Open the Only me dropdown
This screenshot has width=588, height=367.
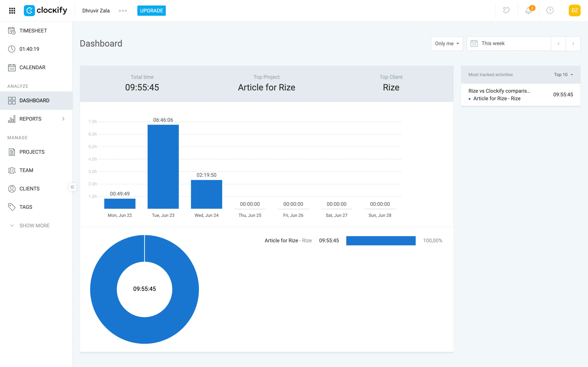pos(447,43)
